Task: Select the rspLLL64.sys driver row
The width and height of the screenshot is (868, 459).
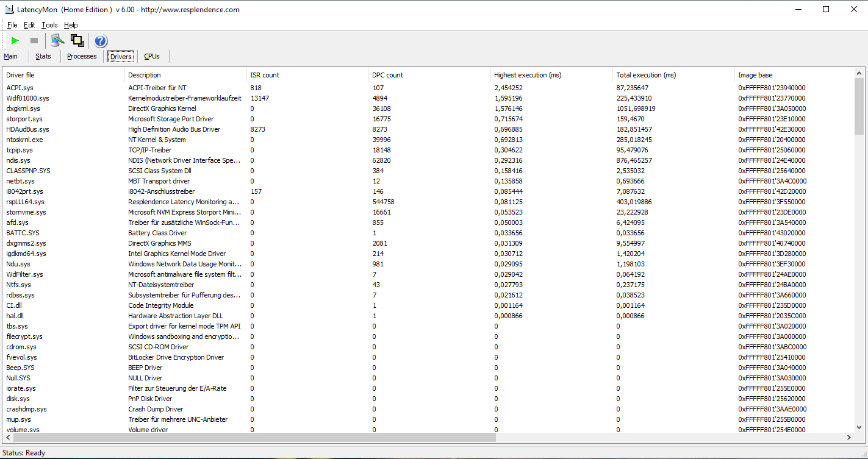Action: (428, 202)
